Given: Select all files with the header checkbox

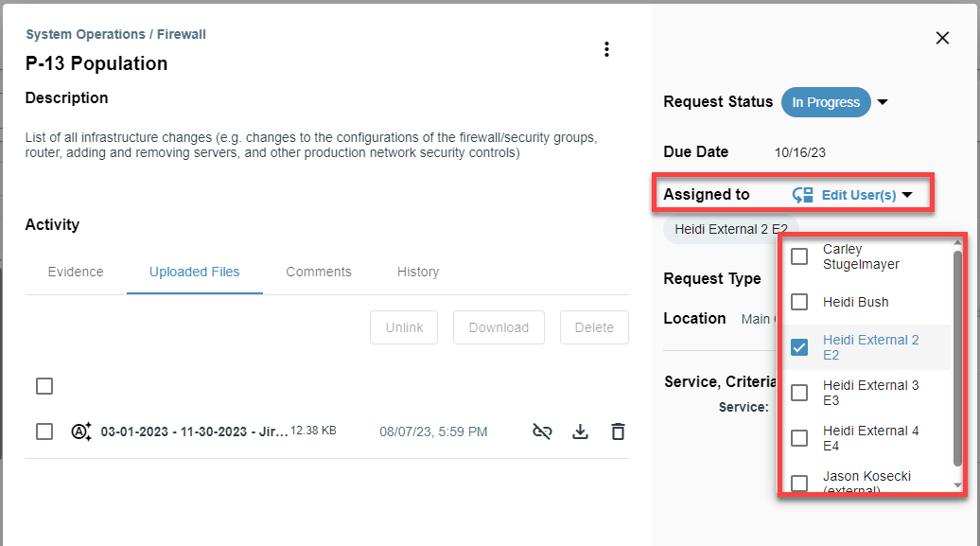Looking at the screenshot, I should point(44,386).
